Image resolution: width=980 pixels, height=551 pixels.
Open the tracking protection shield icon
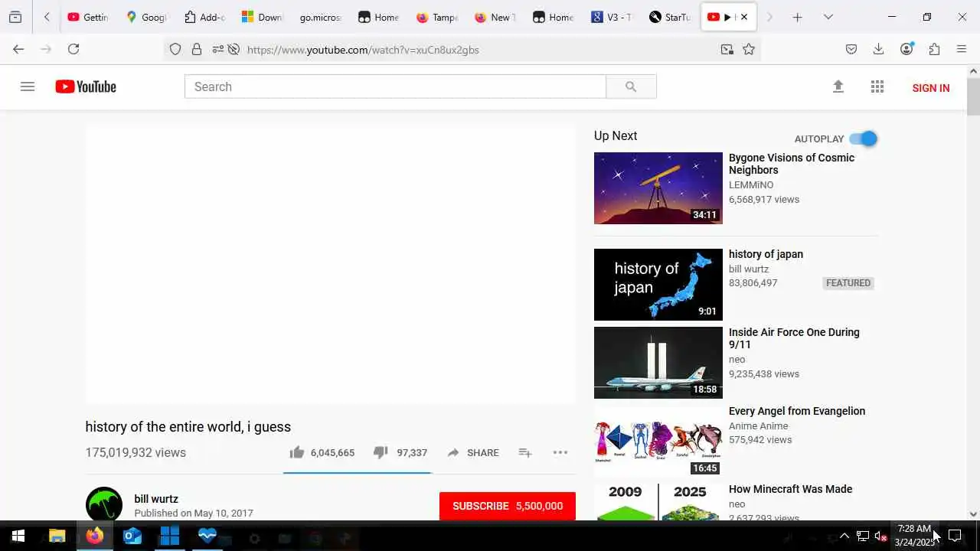pos(175,49)
